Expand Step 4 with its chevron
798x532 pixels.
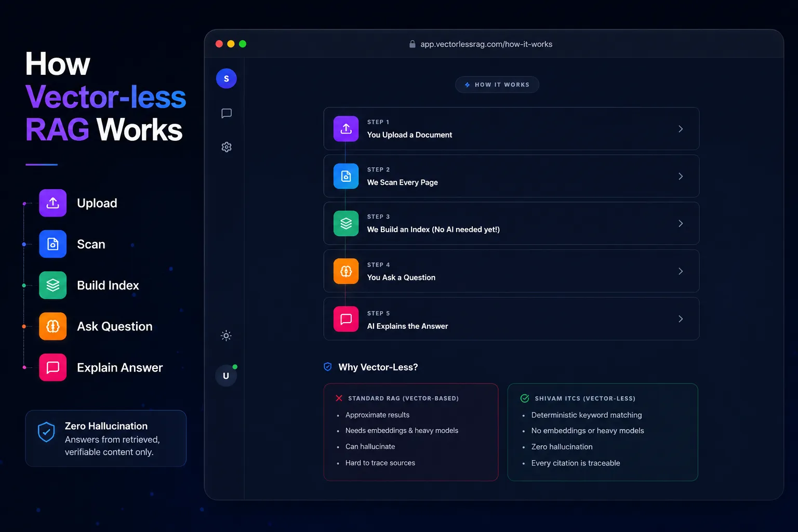coord(681,271)
